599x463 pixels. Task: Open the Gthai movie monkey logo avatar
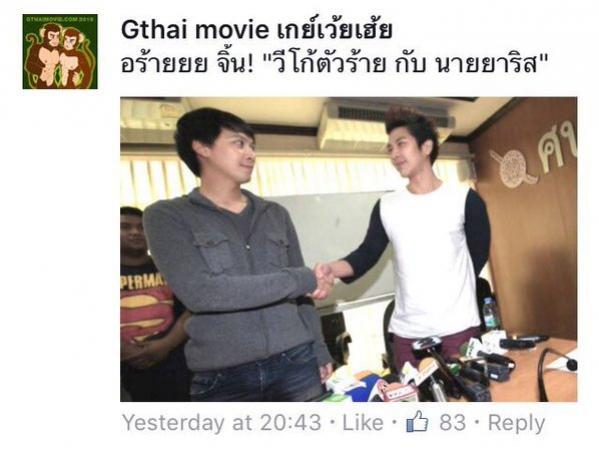pos(60,52)
